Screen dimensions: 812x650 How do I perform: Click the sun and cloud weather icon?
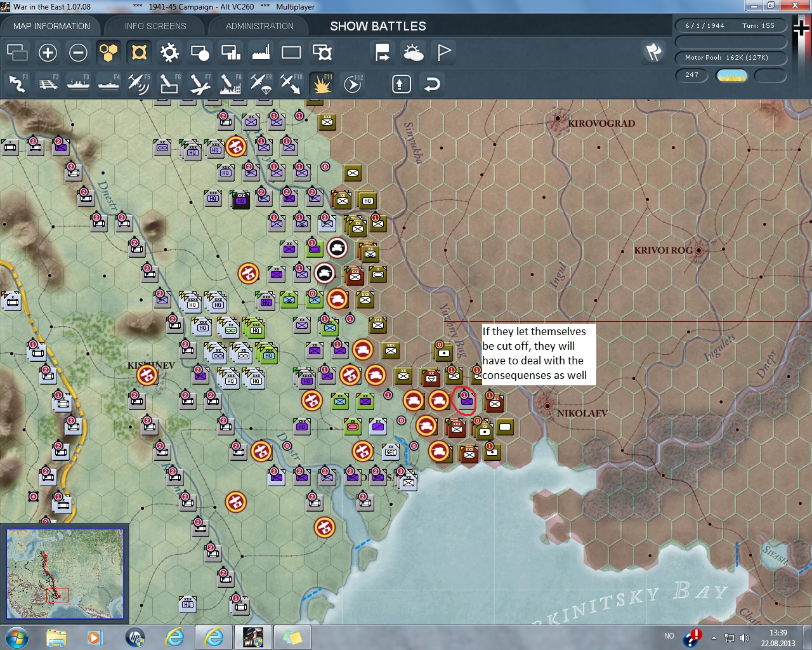(x=413, y=52)
